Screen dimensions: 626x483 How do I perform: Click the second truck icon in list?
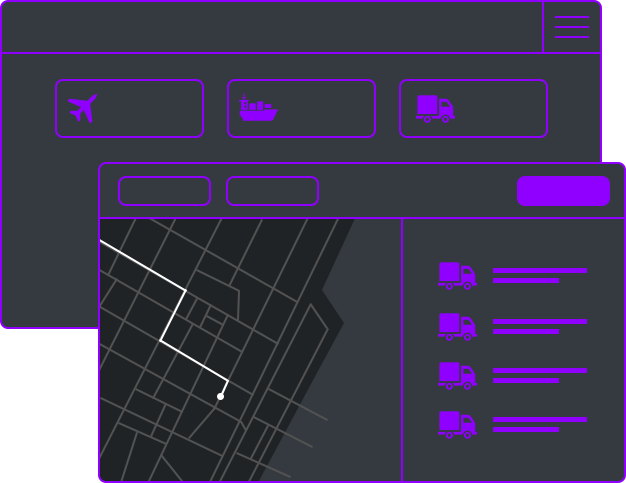click(x=457, y=327)
